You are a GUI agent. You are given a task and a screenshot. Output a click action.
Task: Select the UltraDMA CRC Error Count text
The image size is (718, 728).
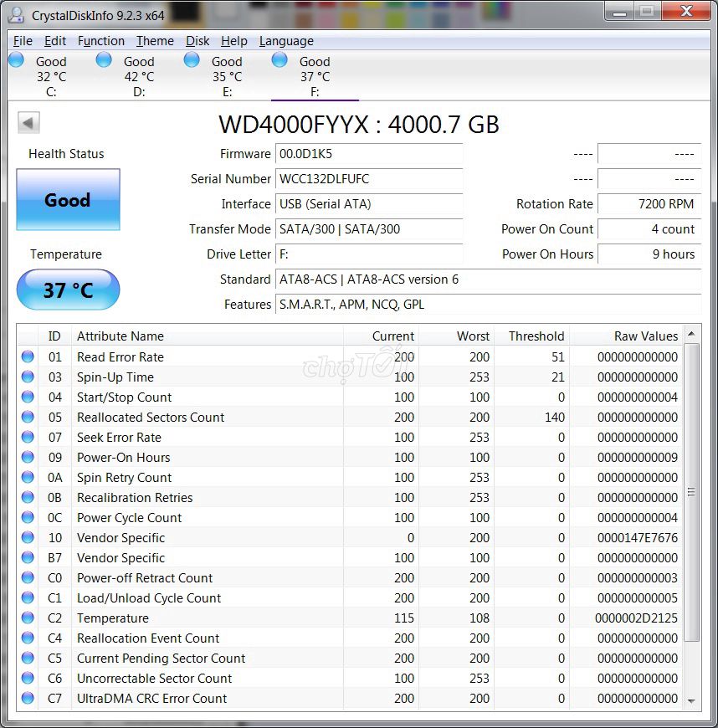(151, 698)
